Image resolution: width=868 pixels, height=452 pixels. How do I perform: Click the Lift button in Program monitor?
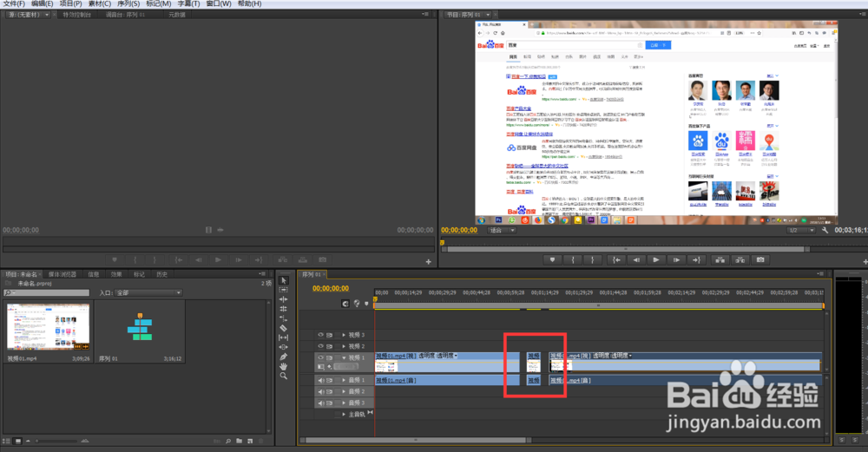pyautogui.click(x=720, y=259)
